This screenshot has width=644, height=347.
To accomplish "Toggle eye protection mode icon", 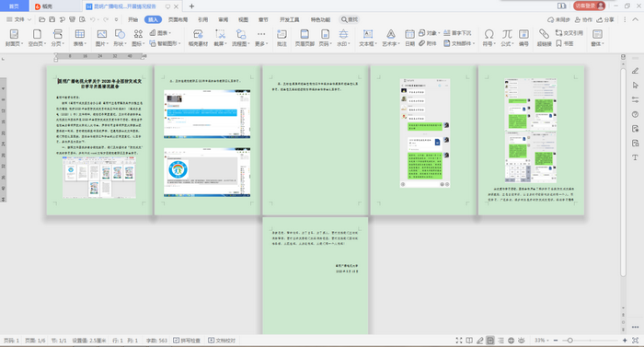I will pyautogui.click(x=522, y=341).
